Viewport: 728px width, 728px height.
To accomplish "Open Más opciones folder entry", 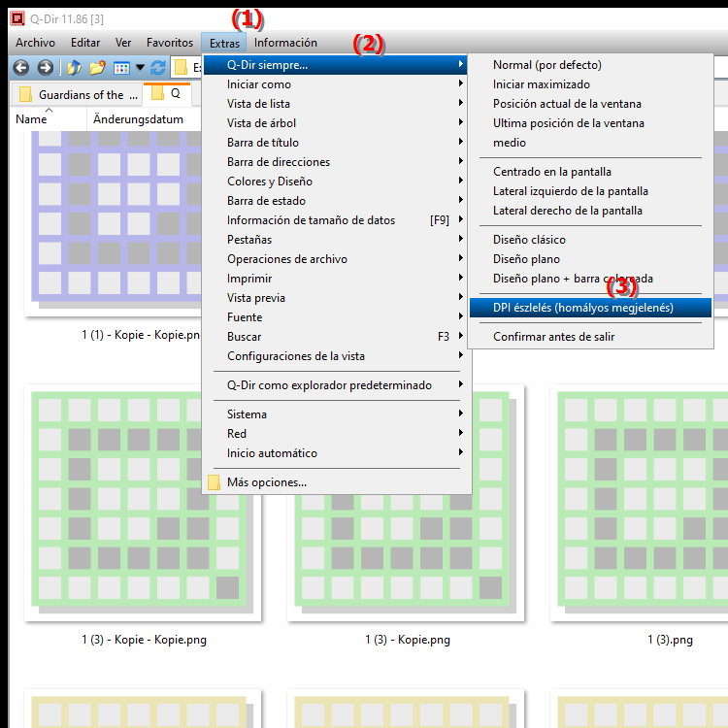I will pyautogui.click(x=266, y=482).
